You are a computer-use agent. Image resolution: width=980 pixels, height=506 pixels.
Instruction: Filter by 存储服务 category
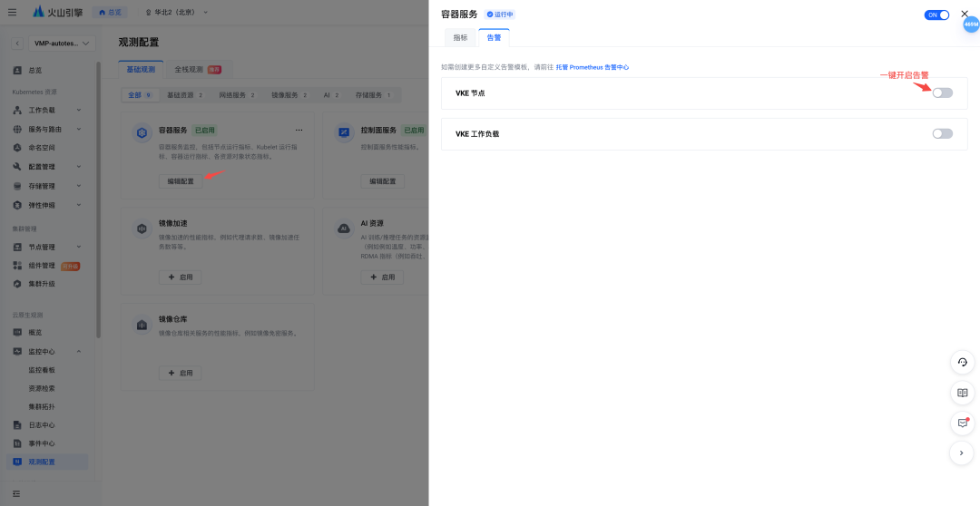(373, 95)
